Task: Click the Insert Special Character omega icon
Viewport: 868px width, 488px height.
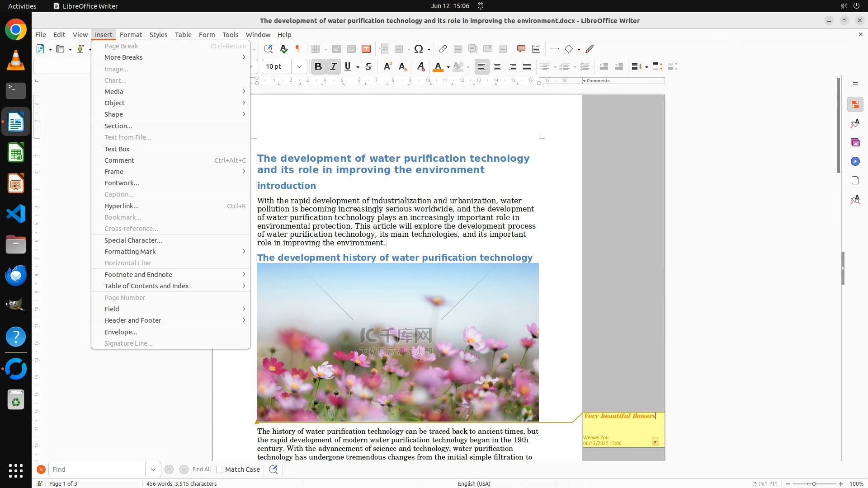Action: 419,49
